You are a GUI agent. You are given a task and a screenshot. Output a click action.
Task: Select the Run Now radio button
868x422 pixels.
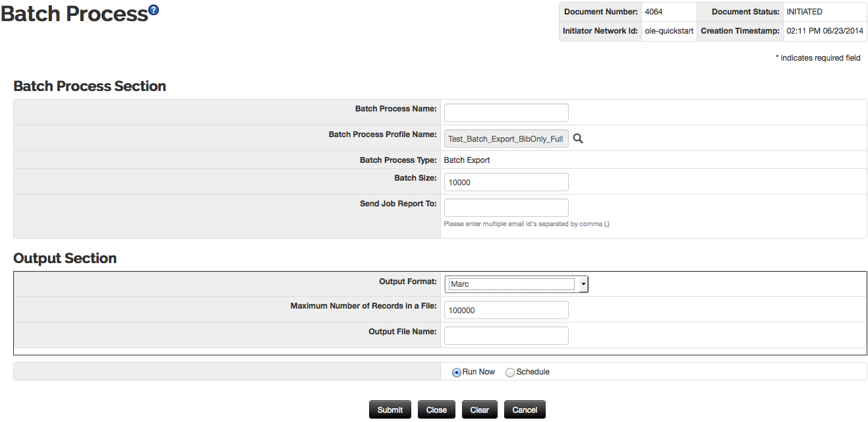point(456,373)
